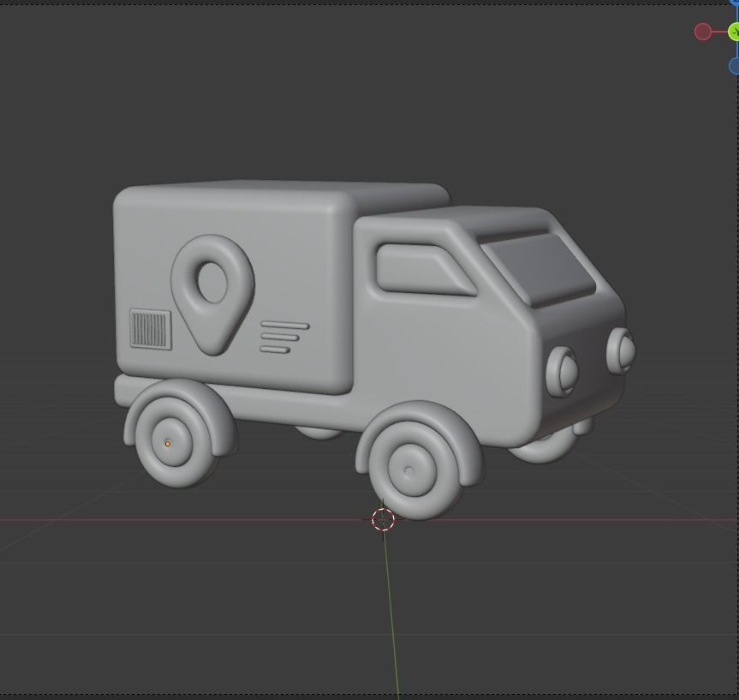739x700 pixels.
Task: Click the 3D cursor crosshair
Action: tap(382, 519)
